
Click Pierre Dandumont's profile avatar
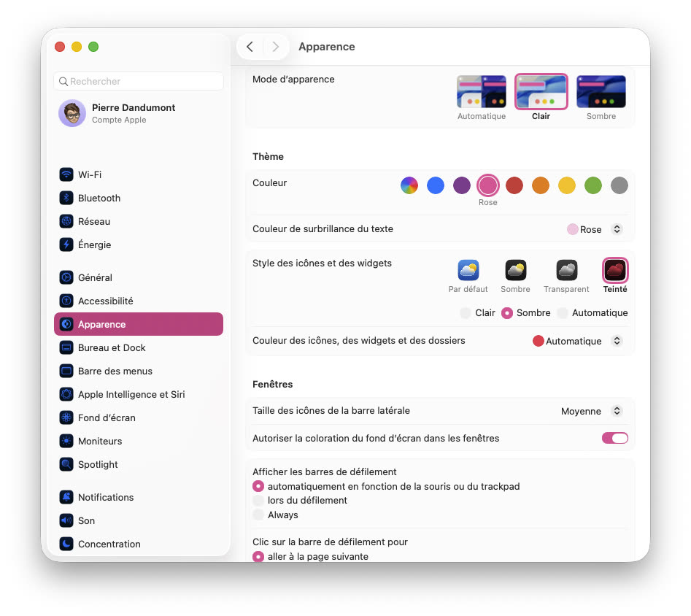(72, 113)
